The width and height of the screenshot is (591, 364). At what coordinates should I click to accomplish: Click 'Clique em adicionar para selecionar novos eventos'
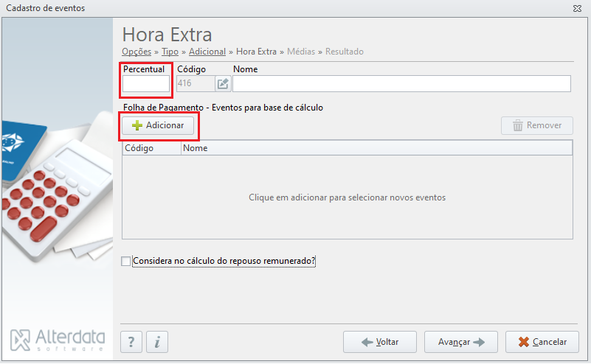347,197
